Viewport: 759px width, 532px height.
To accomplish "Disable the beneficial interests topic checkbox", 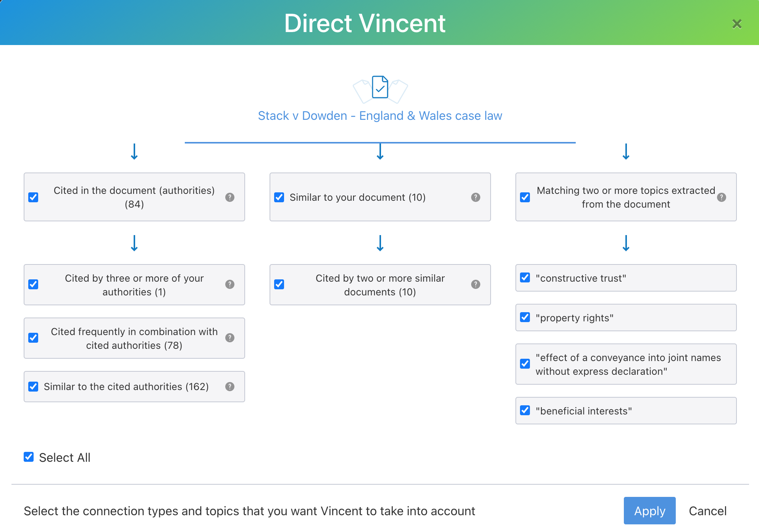I will [525, 411].
